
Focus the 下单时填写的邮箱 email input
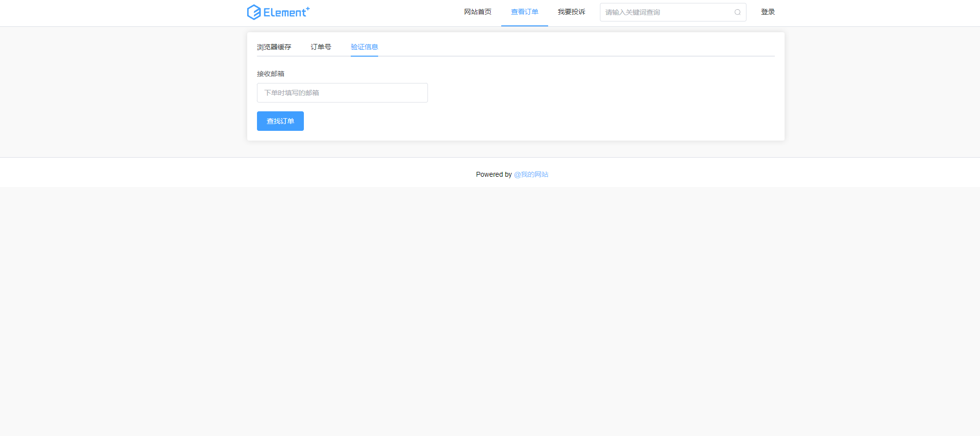(x=342, y=93)
